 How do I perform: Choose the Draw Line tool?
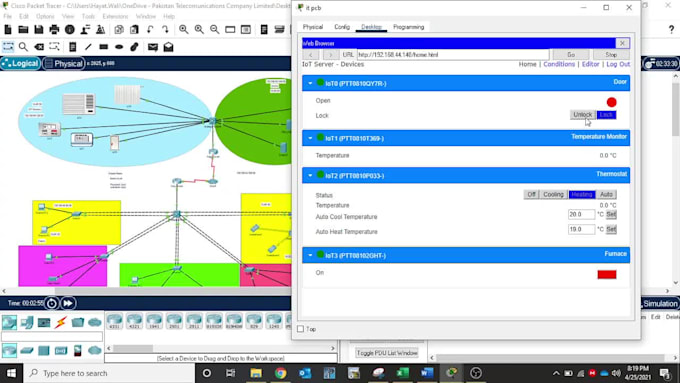coord(88,47)
